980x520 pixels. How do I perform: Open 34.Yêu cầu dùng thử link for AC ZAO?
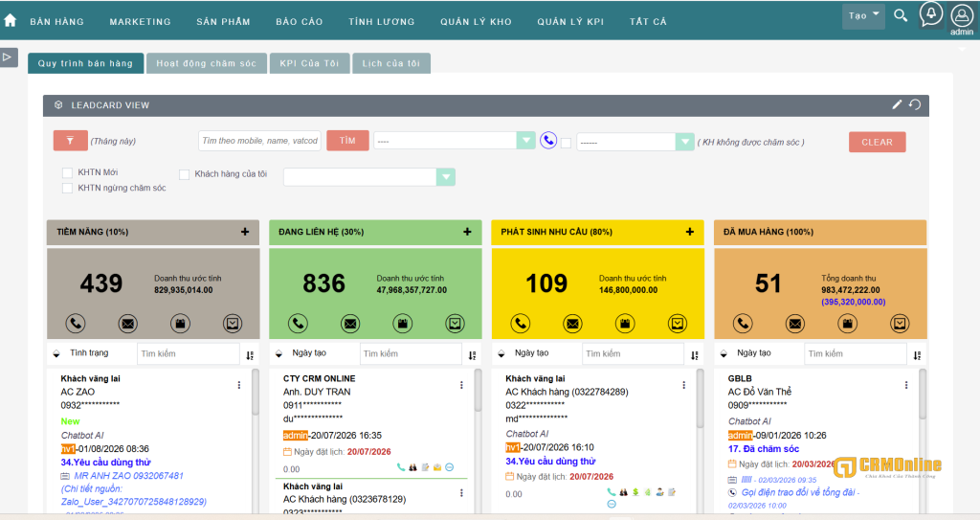coord(105,463)
